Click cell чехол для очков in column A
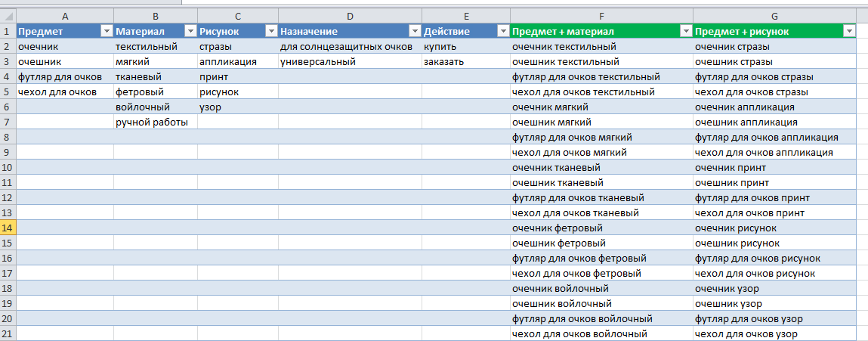Viewport: 868px width, 341px height. [x=65, y=91]
